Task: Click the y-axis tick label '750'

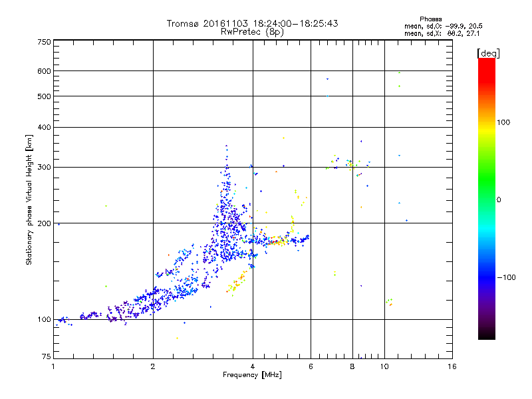Action: tap(44, 42)
